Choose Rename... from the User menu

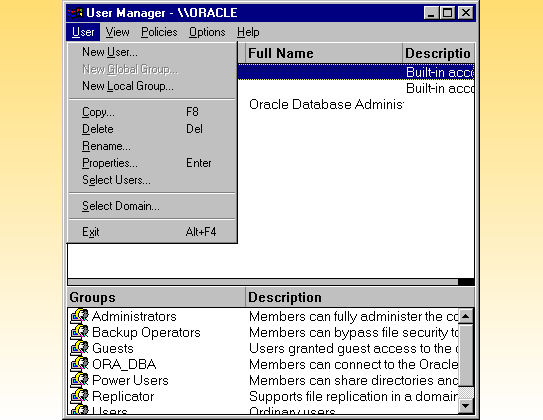[x=152, y=146]
